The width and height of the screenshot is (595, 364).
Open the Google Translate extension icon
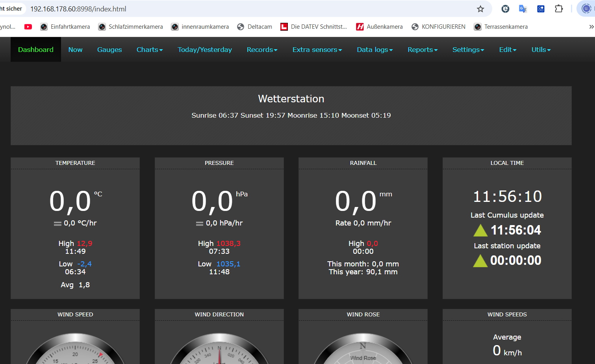point(523,9)
